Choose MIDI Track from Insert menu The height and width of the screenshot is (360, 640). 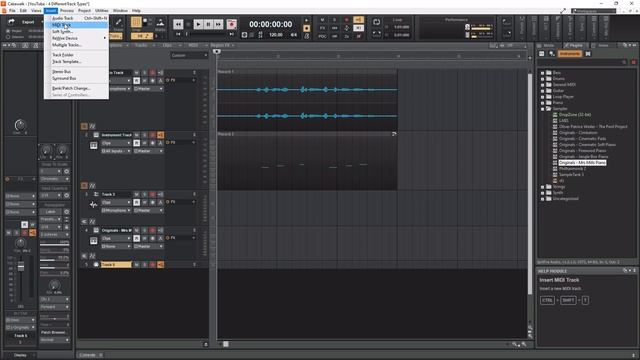tap(76, 25)
